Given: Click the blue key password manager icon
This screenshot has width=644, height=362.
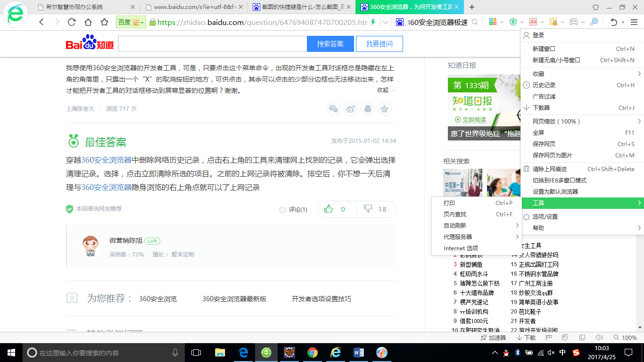Looking at the screenshot, I should click(x=594, y=22).
